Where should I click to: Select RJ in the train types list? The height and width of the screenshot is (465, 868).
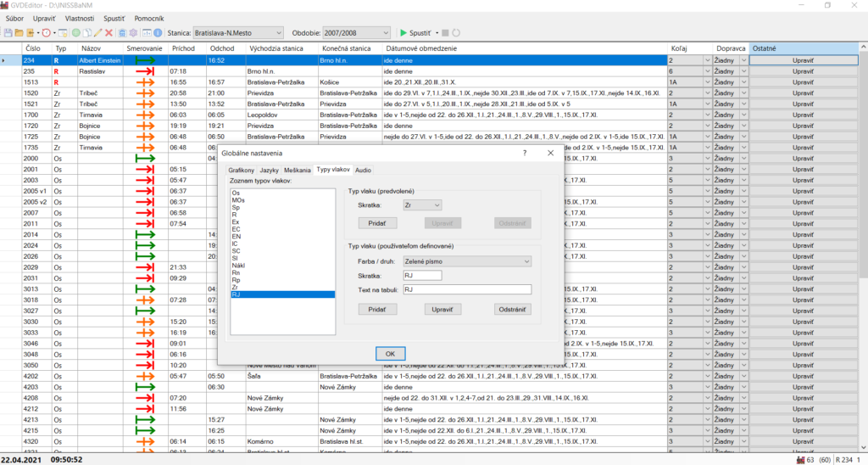click(282, 294)
